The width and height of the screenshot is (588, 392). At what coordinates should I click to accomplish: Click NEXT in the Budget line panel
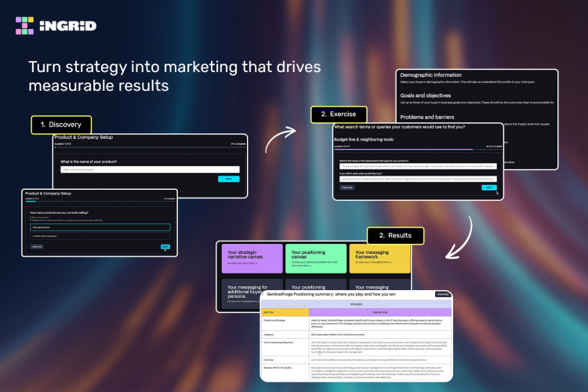coord(489,187)
